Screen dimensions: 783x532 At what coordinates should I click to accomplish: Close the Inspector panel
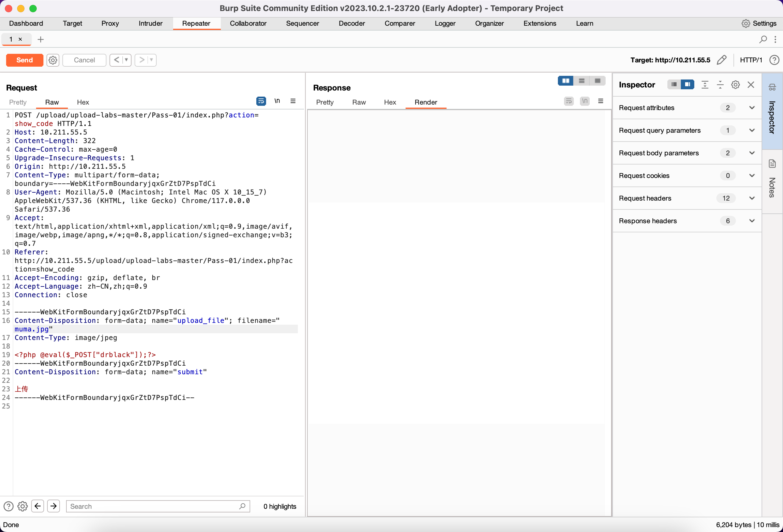(751, 84)
